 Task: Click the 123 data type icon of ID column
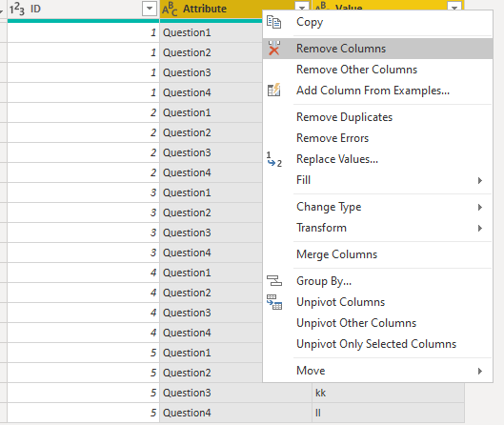[x=17, y=9]
